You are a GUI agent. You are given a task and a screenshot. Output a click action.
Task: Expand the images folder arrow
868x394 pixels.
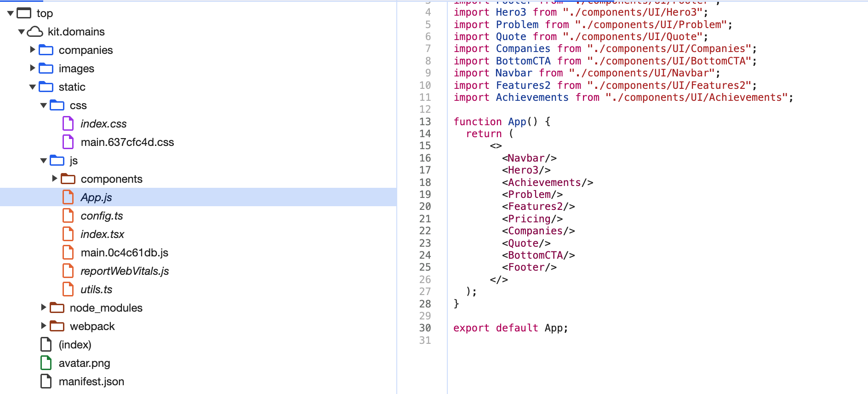[x=33, y=68]
